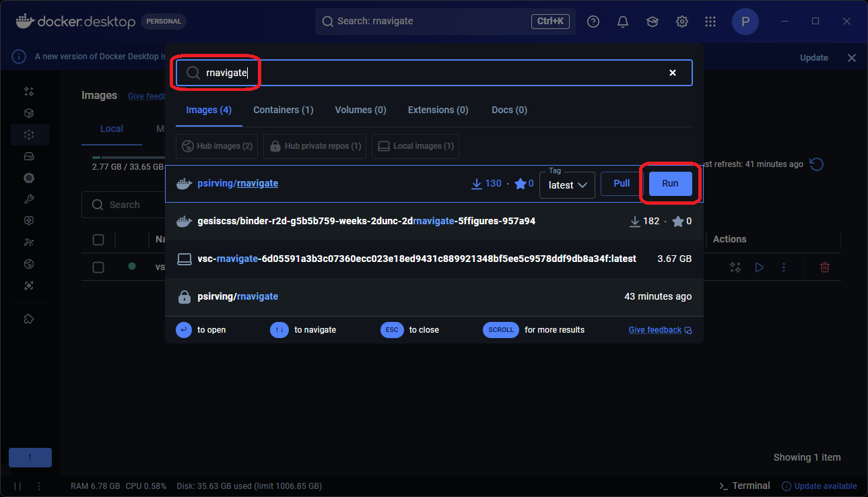Click the 130 downloads count
This screenshot has width=868, height=497.
tap(486, 183)
